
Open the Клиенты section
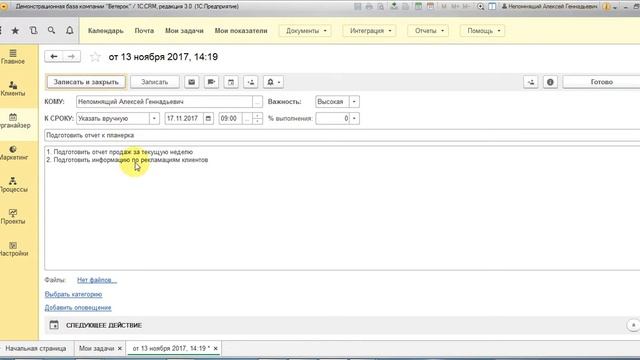13,89
